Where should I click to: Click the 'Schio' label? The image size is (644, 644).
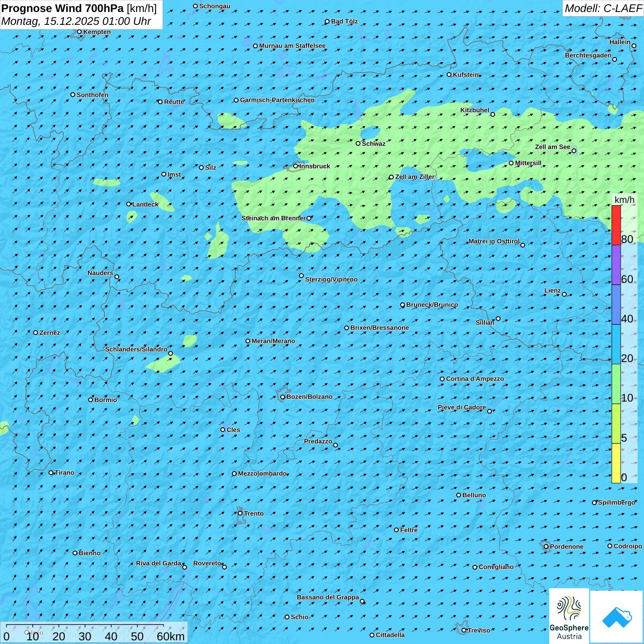[x=300, y=617]
